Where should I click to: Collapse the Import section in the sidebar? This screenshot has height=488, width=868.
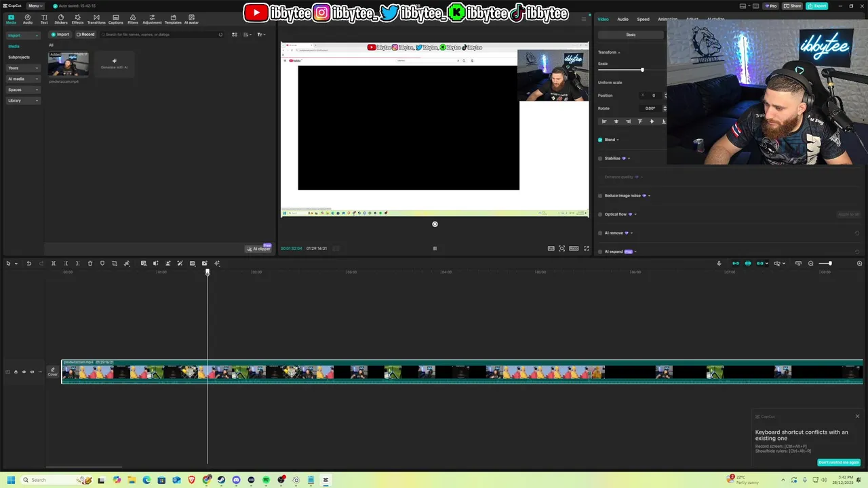22,35
